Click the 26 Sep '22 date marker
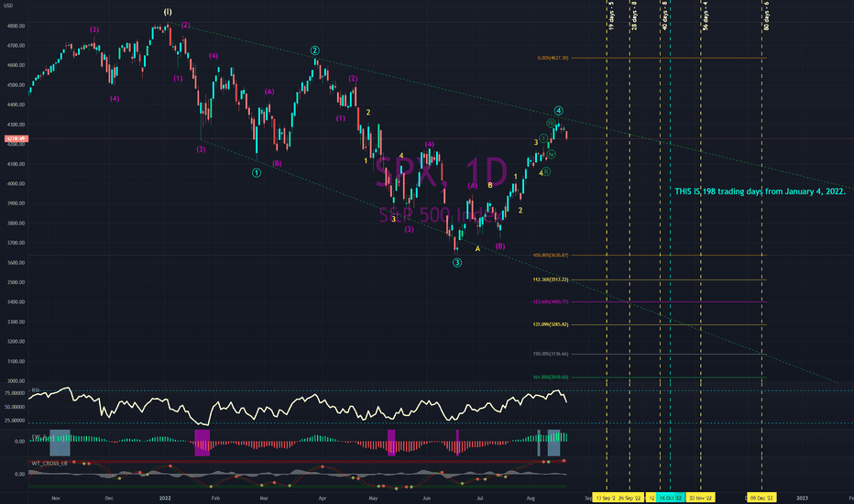854x504 pixels. coord(630,498)
